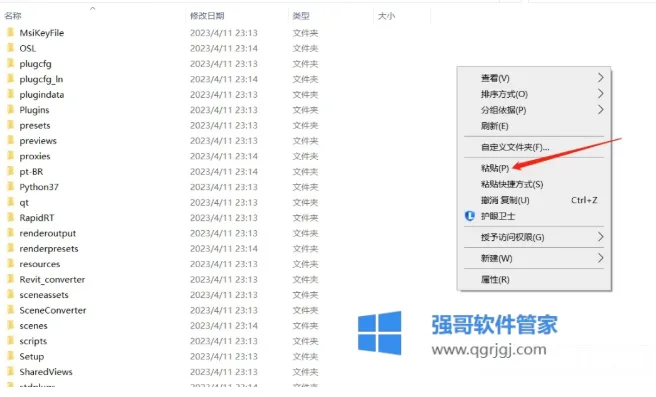Click the proxies folder icon
The image size is (656, 397).
click(11, 156)
